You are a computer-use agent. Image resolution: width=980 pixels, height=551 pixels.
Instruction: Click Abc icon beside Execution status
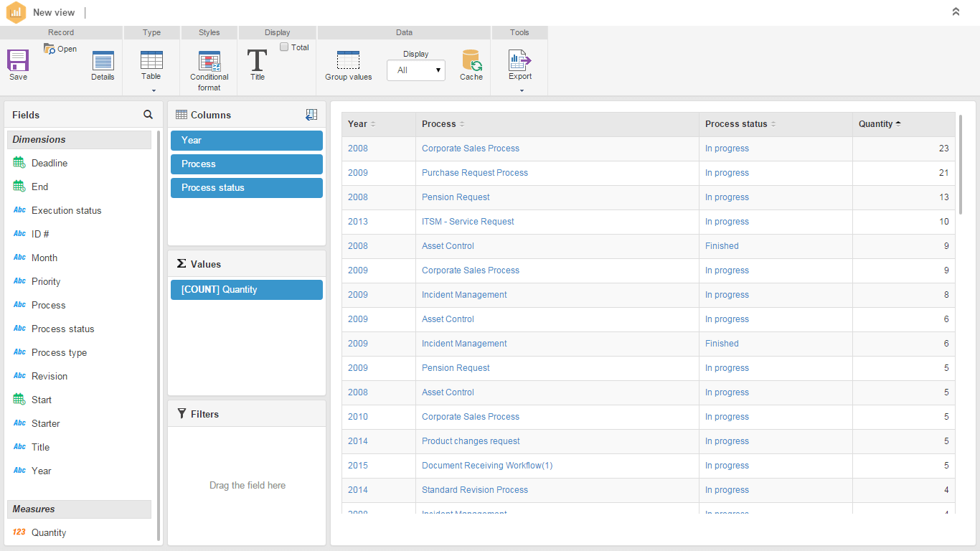click(20, 210)
